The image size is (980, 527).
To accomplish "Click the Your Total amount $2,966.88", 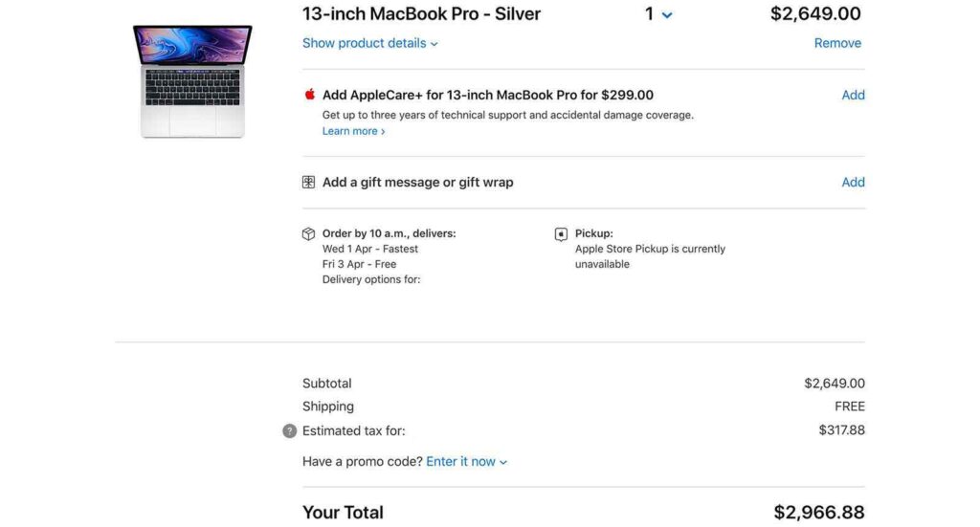I will (x=819, y=513).
